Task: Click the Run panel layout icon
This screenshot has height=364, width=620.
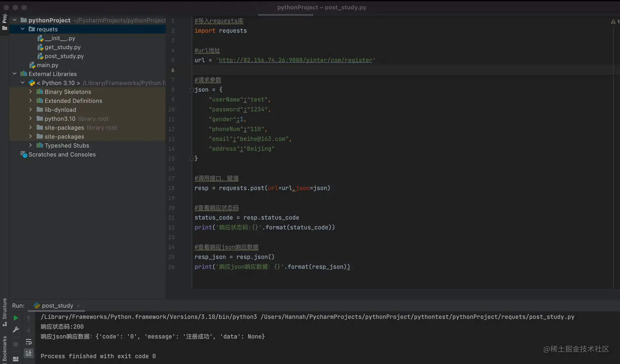Action: (x=16, y=359)
